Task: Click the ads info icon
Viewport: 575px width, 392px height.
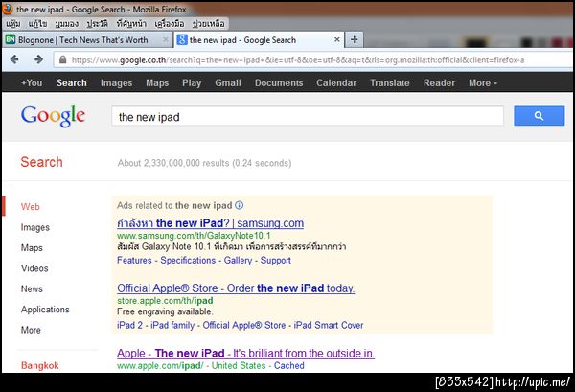Action: click(x=239, y=205)
